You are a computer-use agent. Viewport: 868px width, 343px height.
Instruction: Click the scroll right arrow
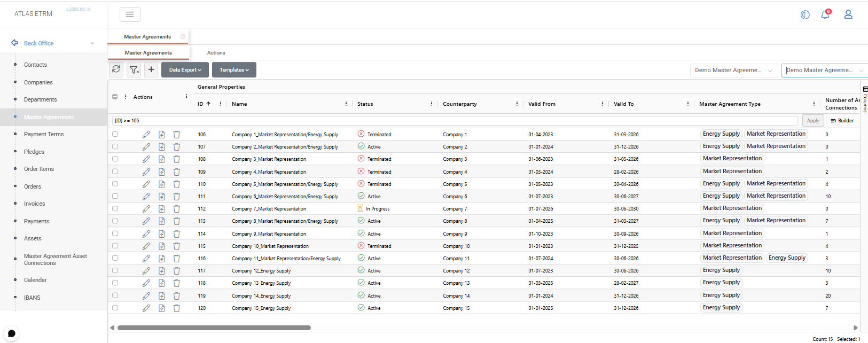tap(856, 328)
